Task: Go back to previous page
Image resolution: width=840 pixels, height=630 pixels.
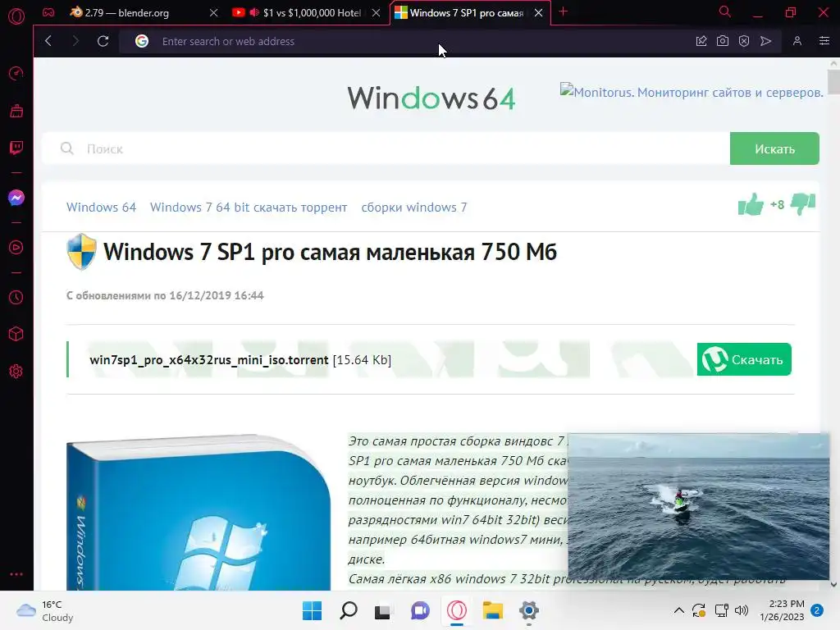Action: tap(48, 41)
